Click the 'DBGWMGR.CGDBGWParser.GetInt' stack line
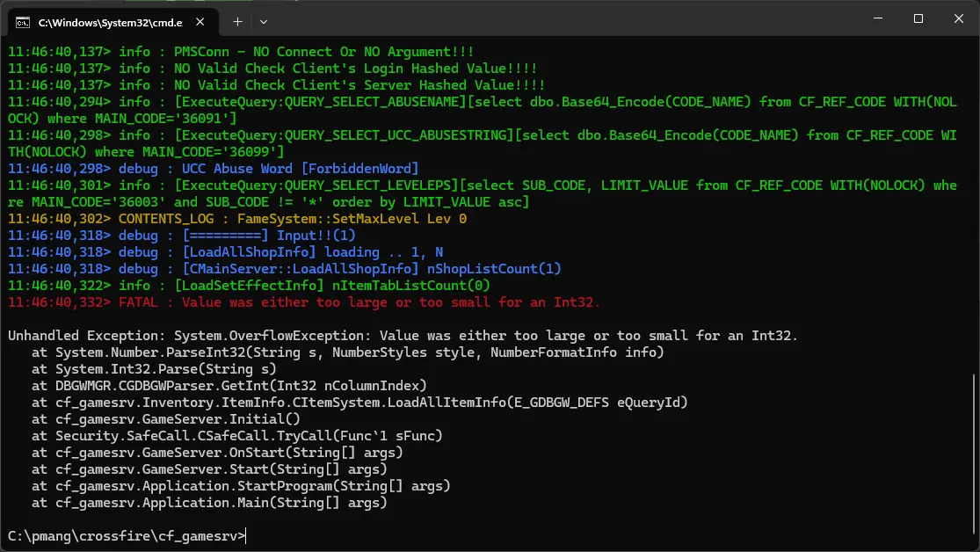 (x=229, y=386)
